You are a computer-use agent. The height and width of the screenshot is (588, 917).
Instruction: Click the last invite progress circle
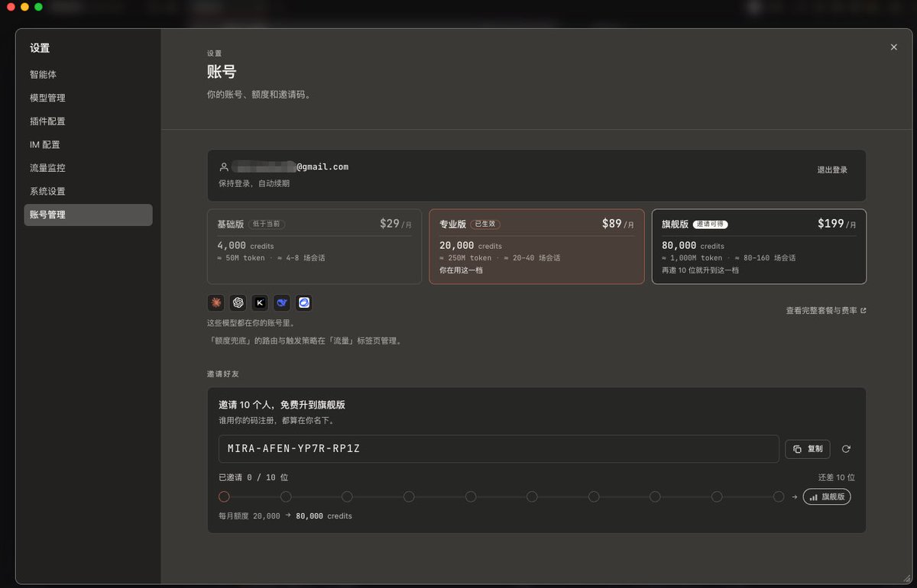point(779,496)
